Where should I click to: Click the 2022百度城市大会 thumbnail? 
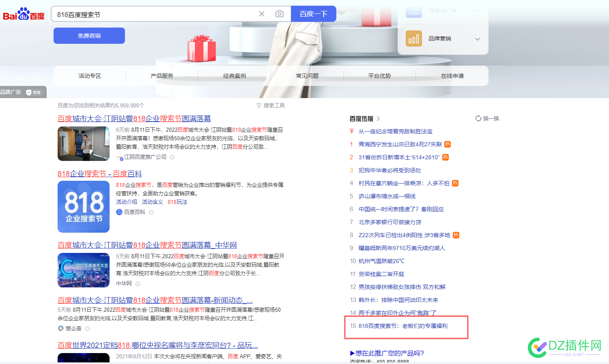pos(84,270)
